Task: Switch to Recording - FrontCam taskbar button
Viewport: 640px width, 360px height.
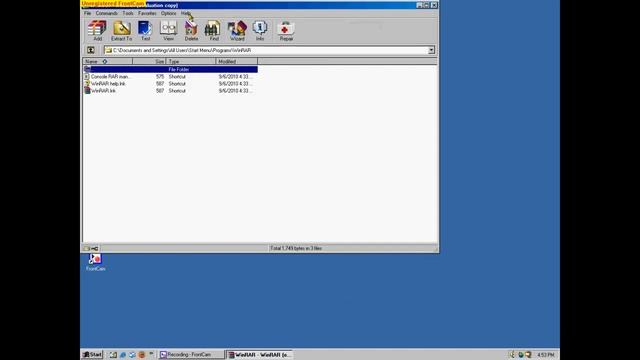Action: pos(191,355)
